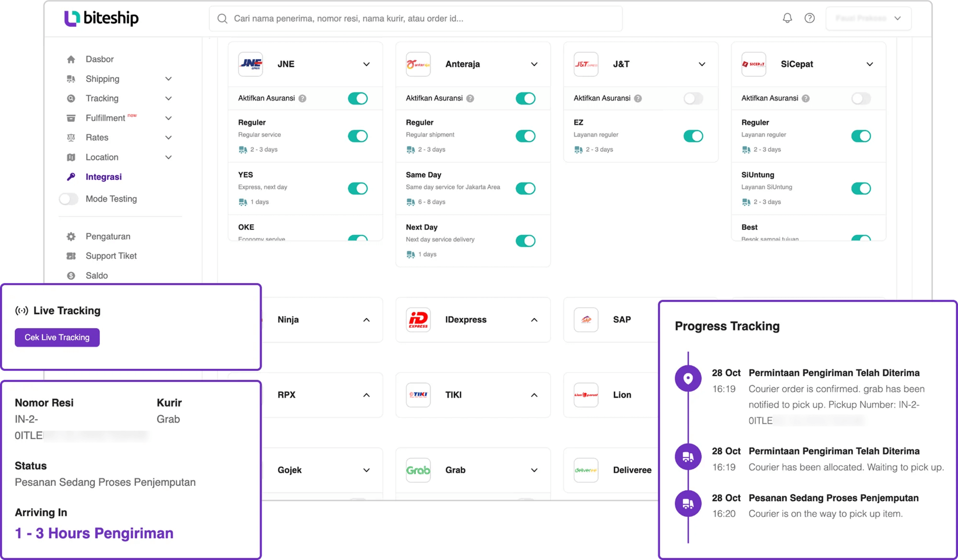Viewport: 958px width, 560px height.
Task: Click the Saldo coin icon
Action: click(71, 276)
